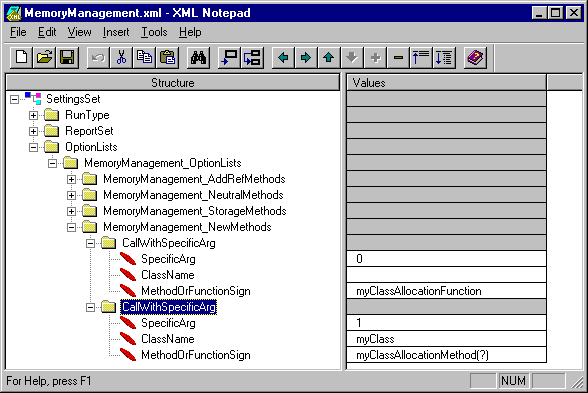Click the window resize grip corner

(577, 382)
